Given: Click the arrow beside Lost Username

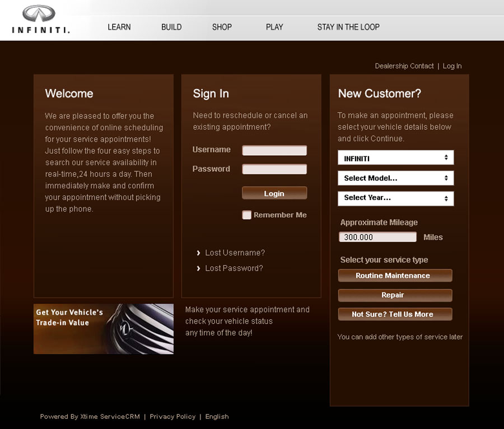Looking at the screenshot, I should click(x=199, y=253).
